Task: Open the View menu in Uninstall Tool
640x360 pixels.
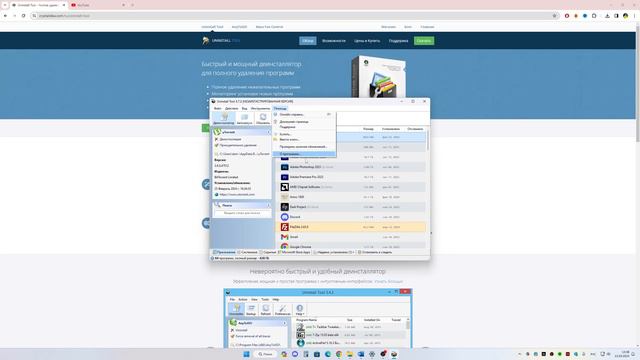Action: (x=244, y=109)
